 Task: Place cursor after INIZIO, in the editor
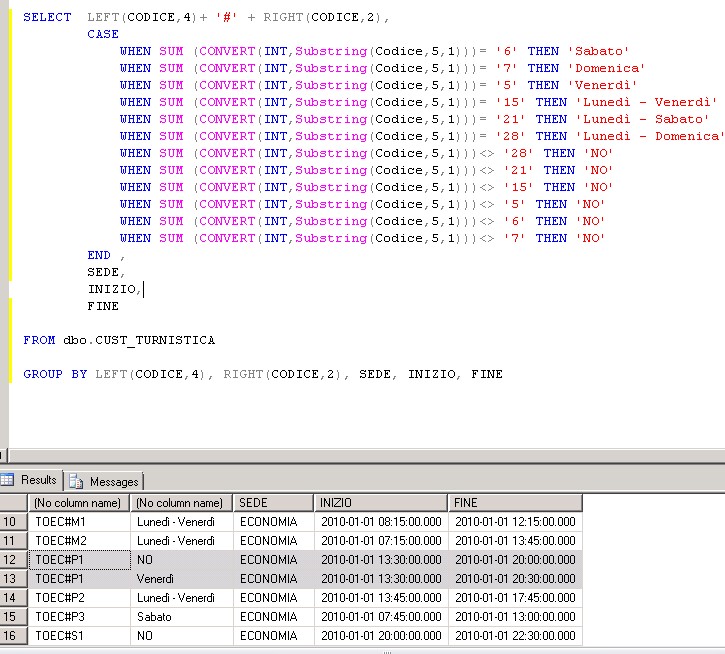(143, 290)
